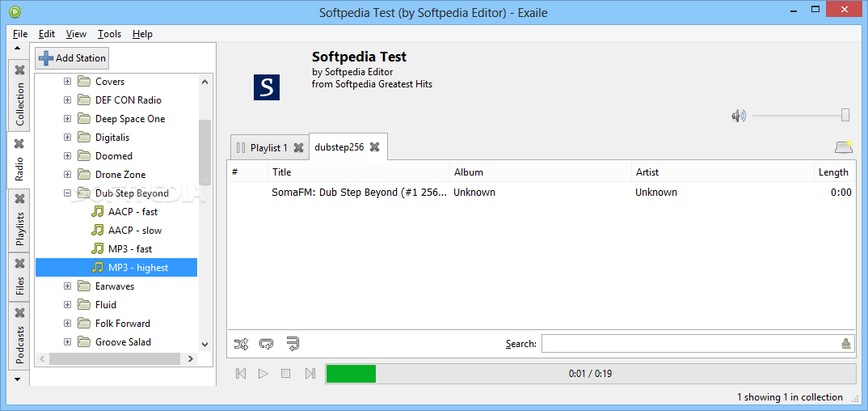This screenshot has width=868, height=411.
Task: Expand the Deep Space One folder
Action: (68, 119)
